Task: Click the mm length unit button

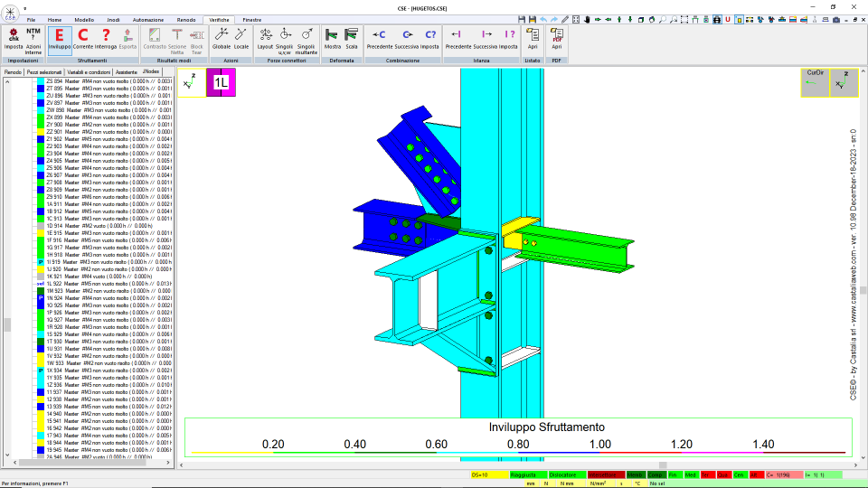Action: (531, 483)
